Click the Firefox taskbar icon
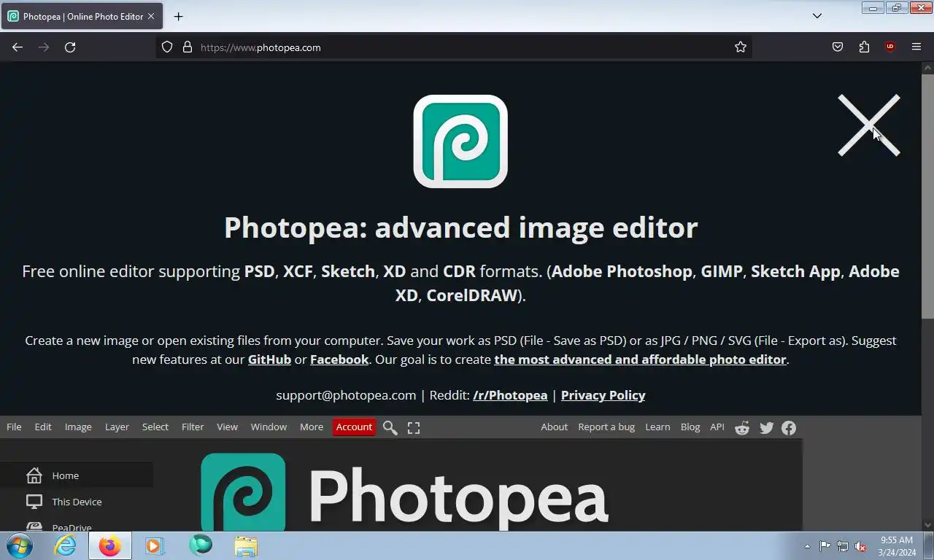The width and height of the screenshot is (934, 560). 110,545
